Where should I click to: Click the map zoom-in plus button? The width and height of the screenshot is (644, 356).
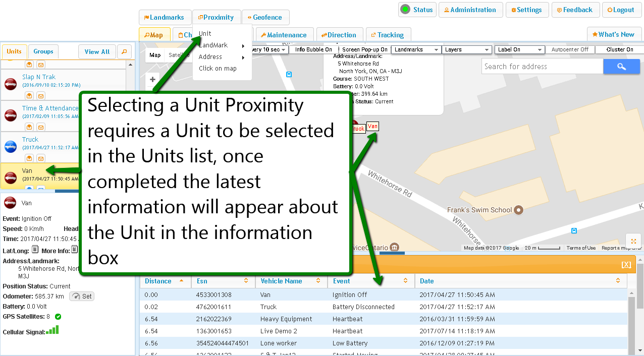click(153, 80)
